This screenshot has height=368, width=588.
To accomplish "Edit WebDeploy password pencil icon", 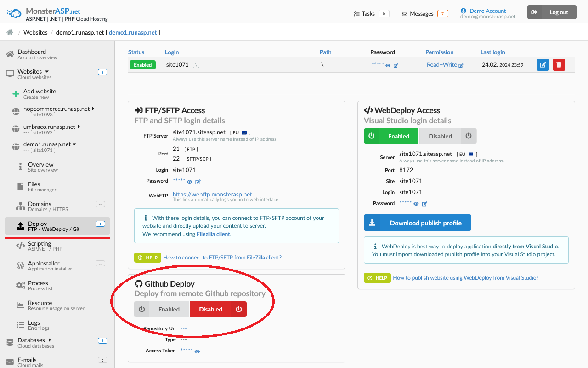I will (x=424, y=204).
